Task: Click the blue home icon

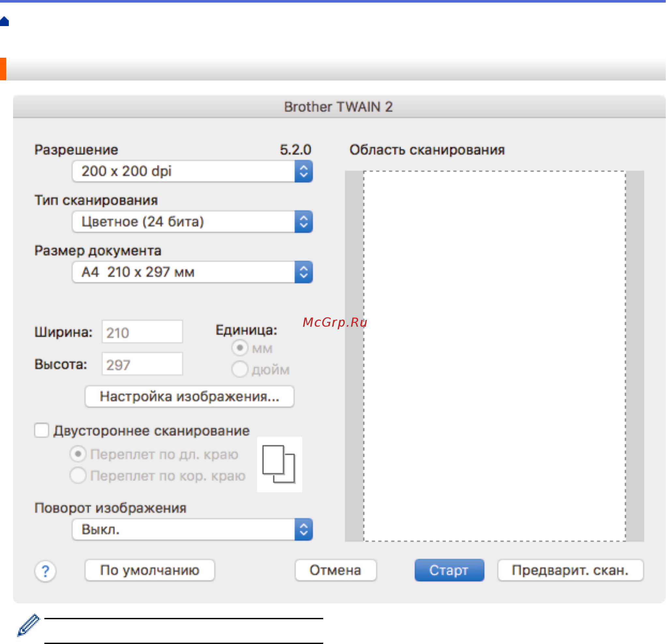Action: tap(4, 22)
